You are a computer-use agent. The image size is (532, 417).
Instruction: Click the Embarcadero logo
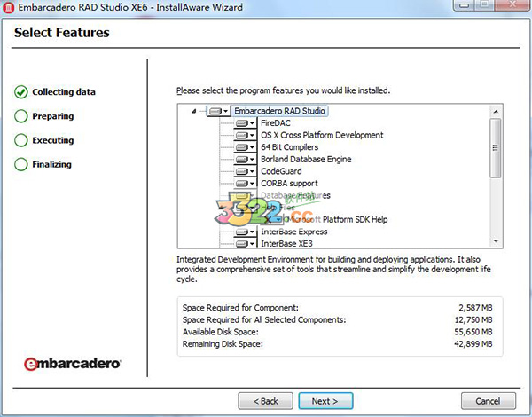click(73, 364)
